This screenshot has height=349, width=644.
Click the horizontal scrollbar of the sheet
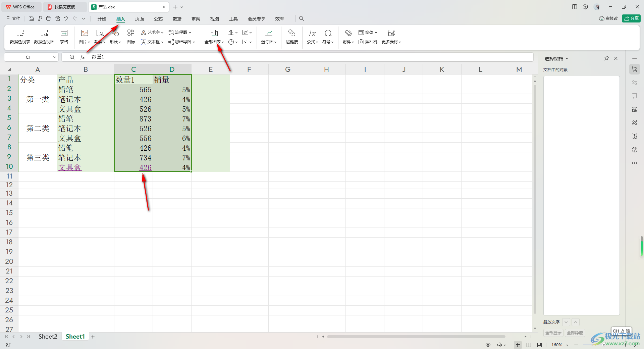tap(416, 337)
